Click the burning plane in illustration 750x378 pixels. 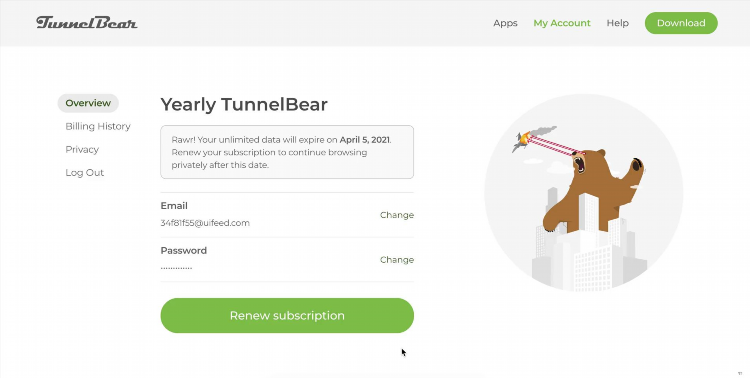(x=523, y=140)
